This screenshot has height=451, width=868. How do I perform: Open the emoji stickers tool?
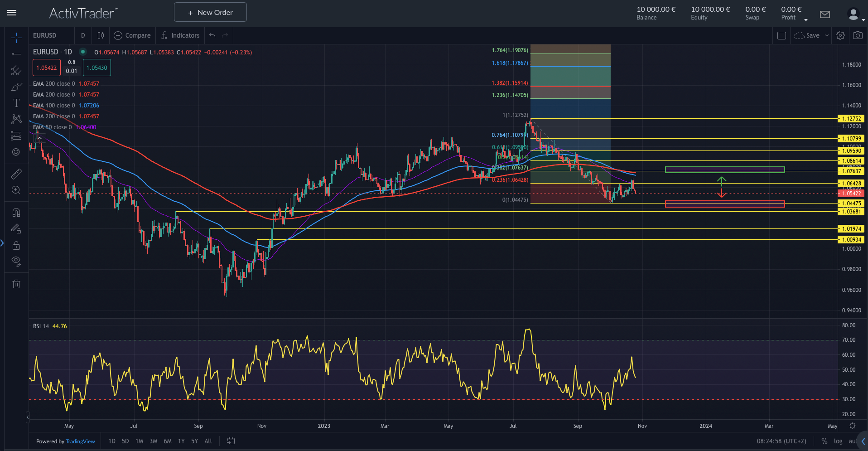(16, 152)
